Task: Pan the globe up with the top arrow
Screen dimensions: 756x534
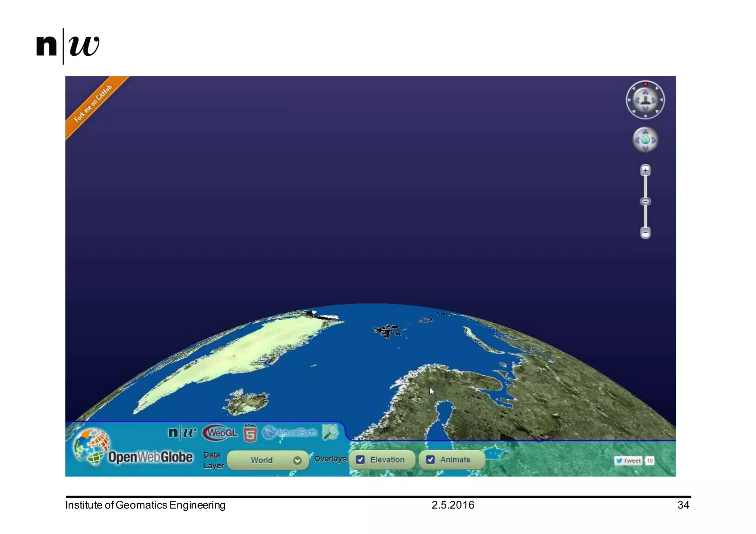Action: 645,132
